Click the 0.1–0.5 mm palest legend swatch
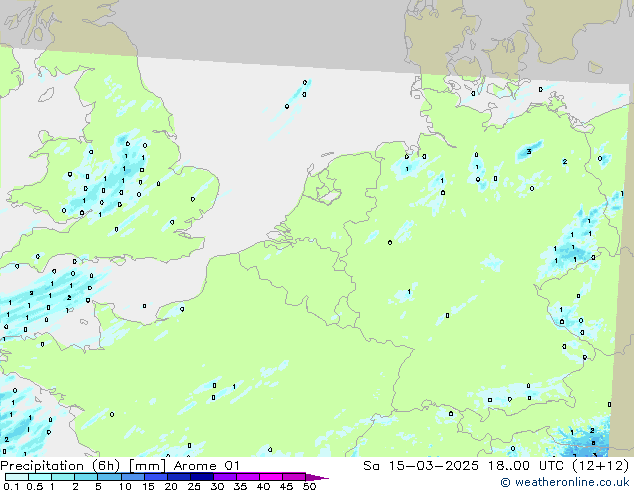 coord(17,477)
